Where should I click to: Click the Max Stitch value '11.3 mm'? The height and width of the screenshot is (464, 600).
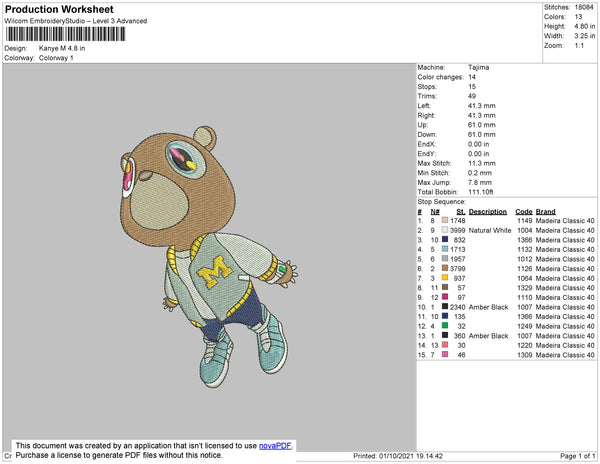482,163
